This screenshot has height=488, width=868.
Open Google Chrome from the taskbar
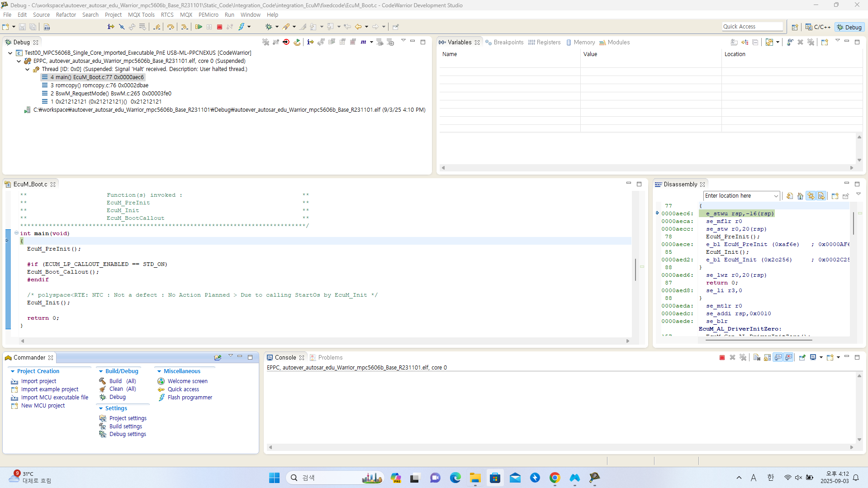[555, 478]
